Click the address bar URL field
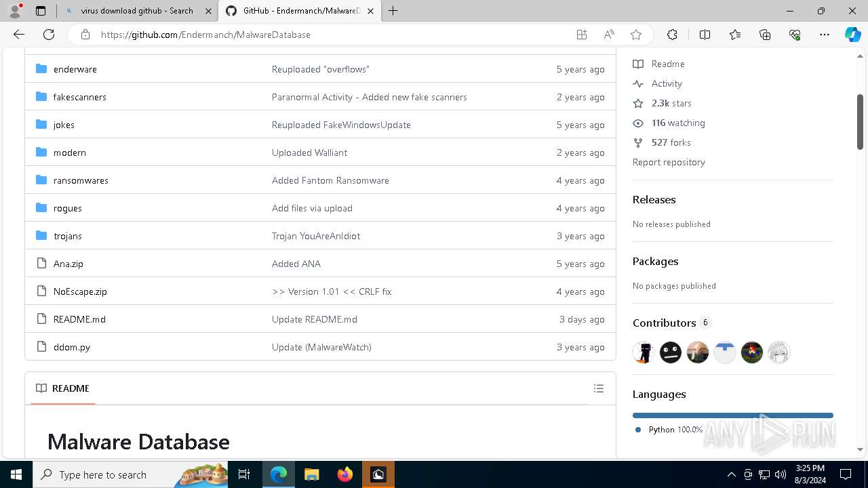 (x=332, y=35)
